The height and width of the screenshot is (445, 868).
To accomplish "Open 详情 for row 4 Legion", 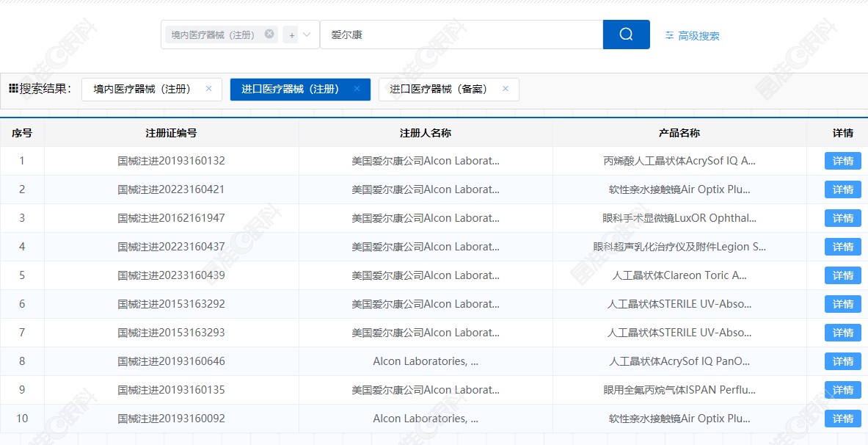I will click(x=842, y=247).
